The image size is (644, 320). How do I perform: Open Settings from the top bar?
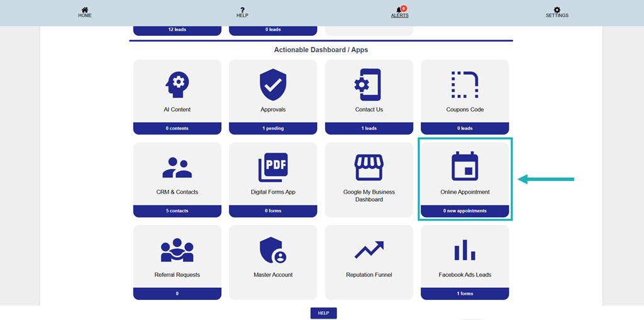pyautogui.click(x=557, y=13)
